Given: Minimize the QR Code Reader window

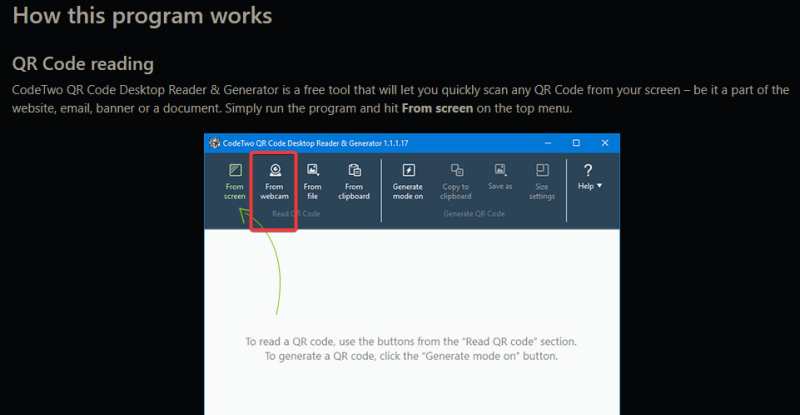Looking at the screenshot, I should [x=547, y=143].
